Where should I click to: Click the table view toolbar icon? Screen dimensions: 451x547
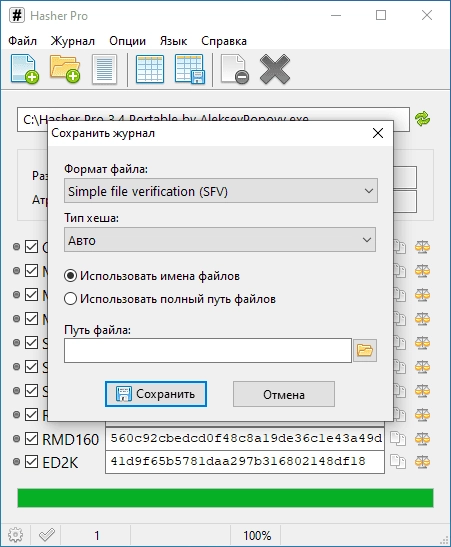tap(150, 69)
